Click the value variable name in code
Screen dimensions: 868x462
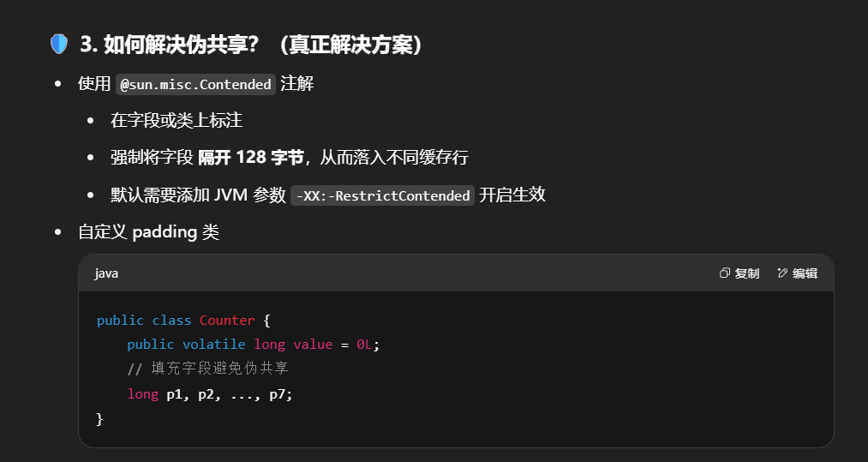point(313,345)
